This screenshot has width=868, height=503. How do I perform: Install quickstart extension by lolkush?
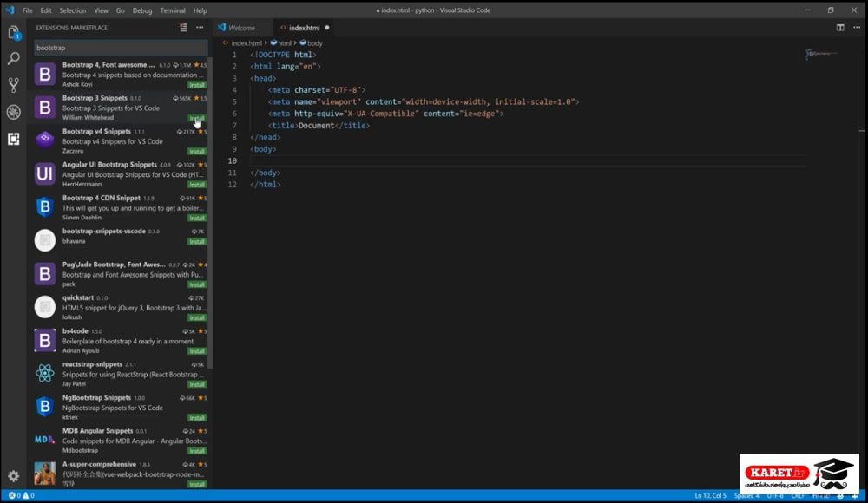[x=197, y=317]
